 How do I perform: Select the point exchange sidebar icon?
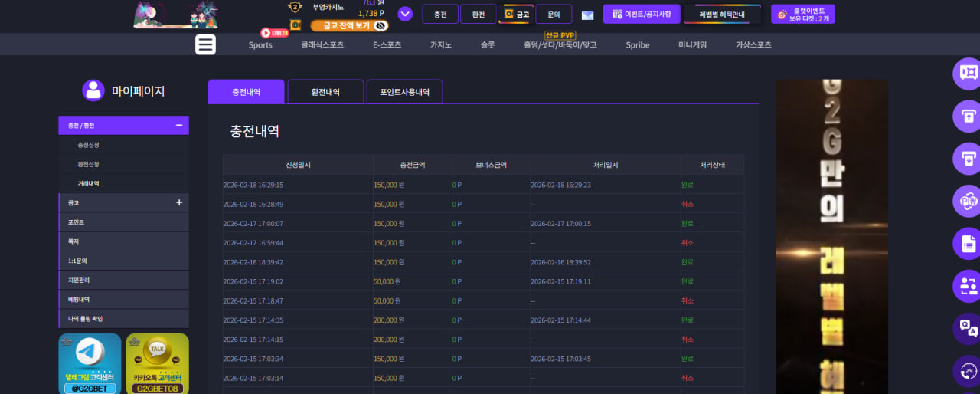968,202
